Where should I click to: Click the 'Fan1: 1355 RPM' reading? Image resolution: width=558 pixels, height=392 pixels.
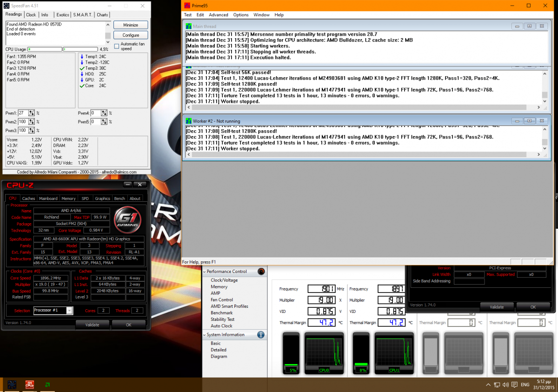point(21,56)
